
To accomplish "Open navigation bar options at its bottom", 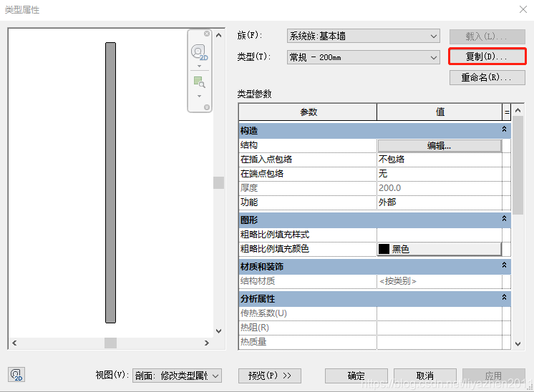I will [x=207, y=107].
